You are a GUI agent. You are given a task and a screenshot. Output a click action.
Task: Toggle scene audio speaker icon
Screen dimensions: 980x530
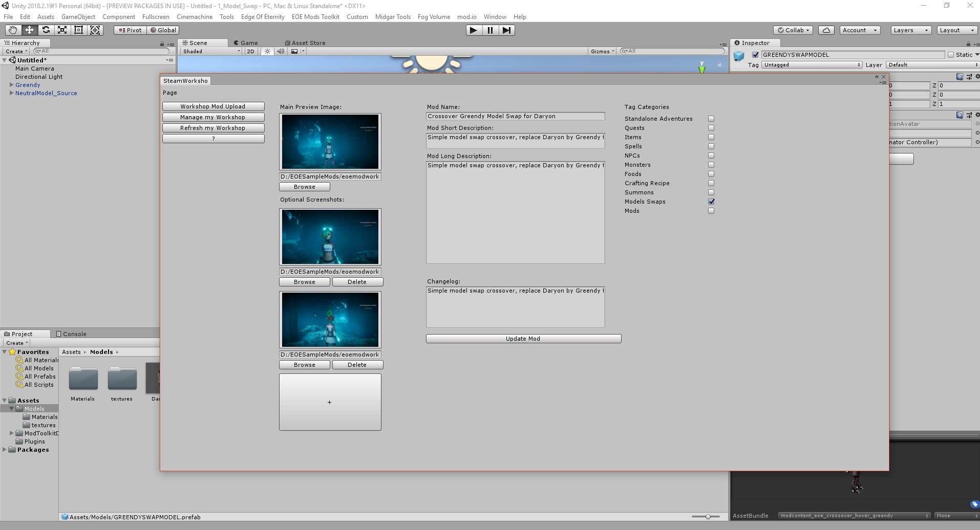[281, 51]
